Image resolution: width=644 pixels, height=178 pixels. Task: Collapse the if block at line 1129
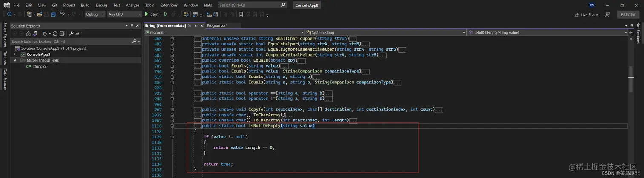coord(172,137)
